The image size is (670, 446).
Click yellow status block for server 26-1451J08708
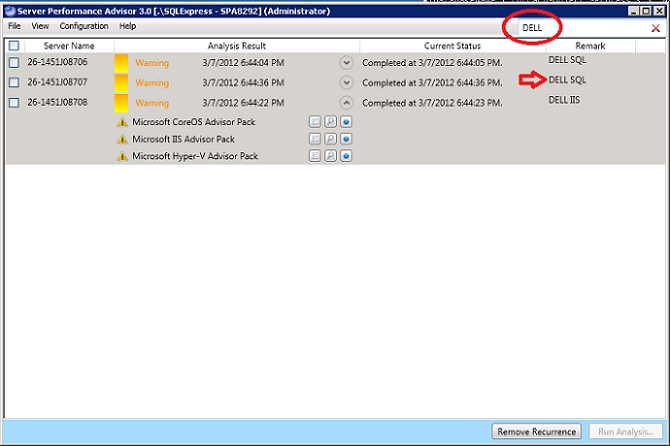121,103
